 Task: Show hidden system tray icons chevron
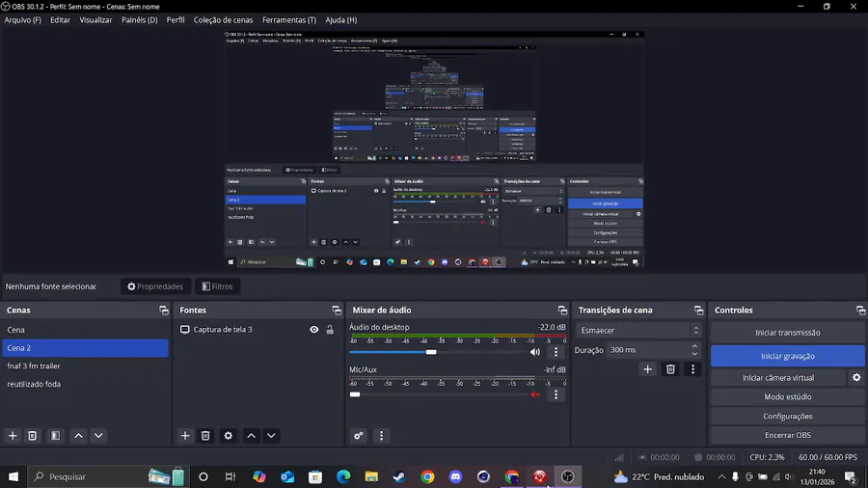tap(721, 476)
